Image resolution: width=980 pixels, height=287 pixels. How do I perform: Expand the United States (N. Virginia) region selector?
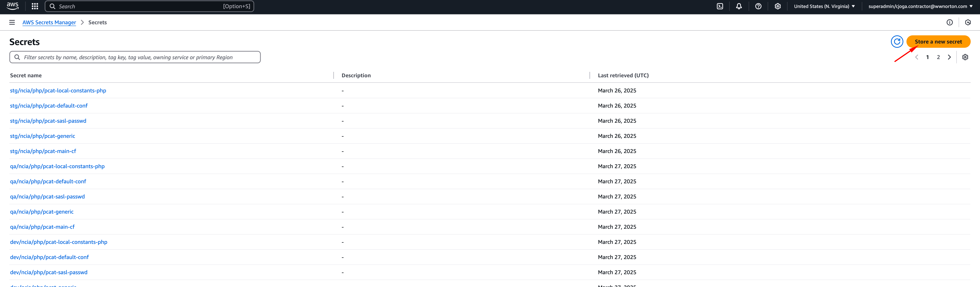(x=824, y=6)
